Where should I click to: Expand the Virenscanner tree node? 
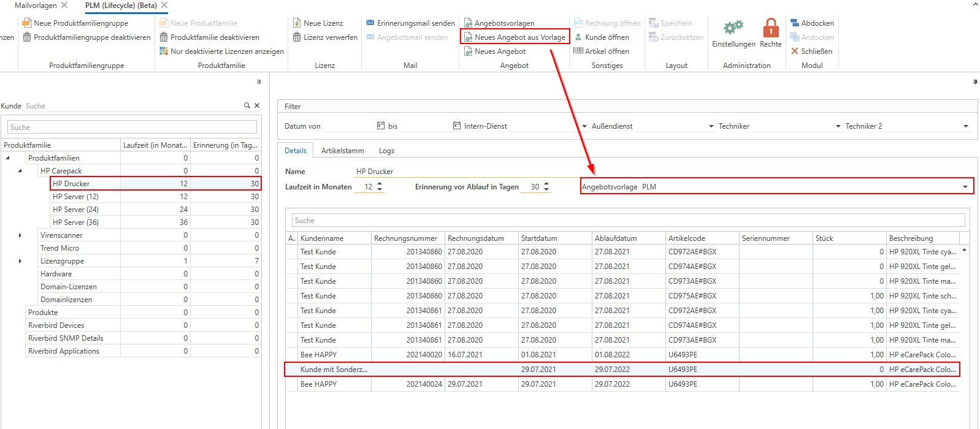(20, 235)
